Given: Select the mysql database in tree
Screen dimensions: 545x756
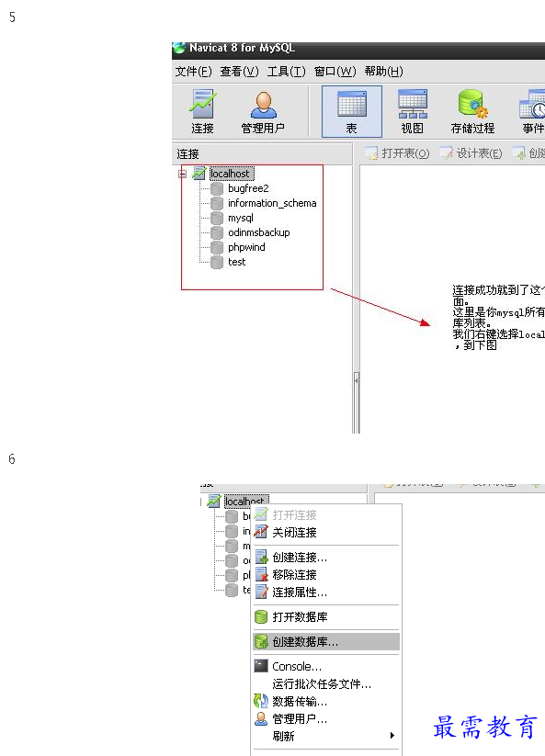Looking at the screenshot, I should coord(241,218).
